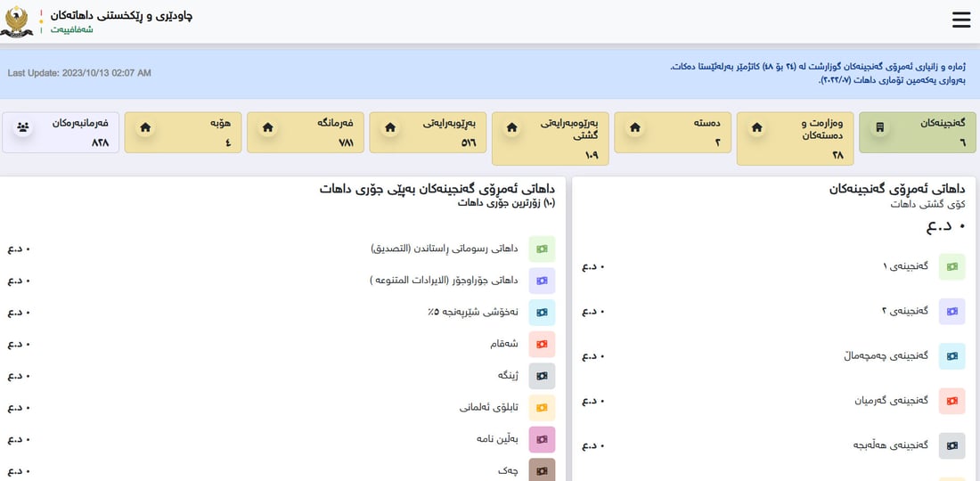Viewport: 980px width, 481px height.
Task: Click green money icon for گەنجینەی ١
Action: pos(951,266)
